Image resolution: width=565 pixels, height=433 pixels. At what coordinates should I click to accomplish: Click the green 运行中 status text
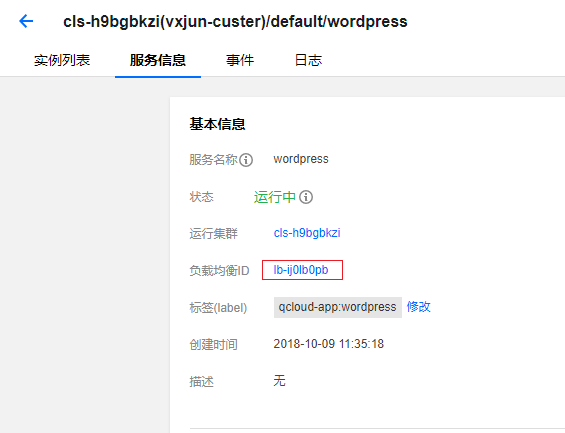pyautogui.click(x=275, y=197)
